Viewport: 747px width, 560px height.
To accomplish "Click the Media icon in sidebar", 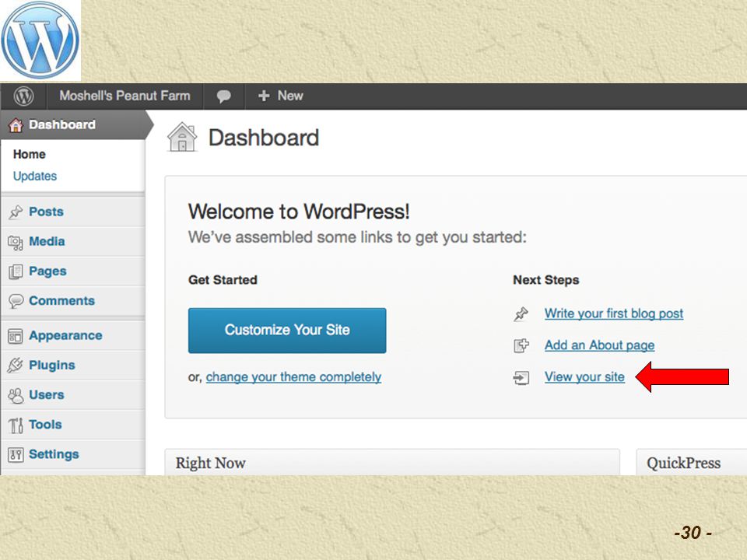I will pyautogui.click(x=16, y=243).
